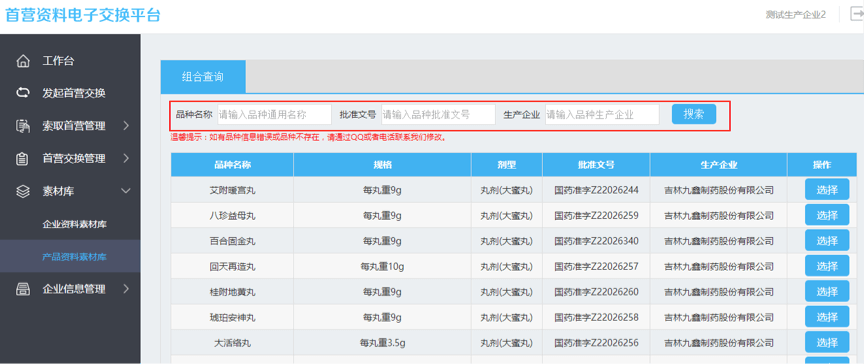Focus the 批准文号 input field
This screenshot has width=864, height=364.
[x=438, y=115]
